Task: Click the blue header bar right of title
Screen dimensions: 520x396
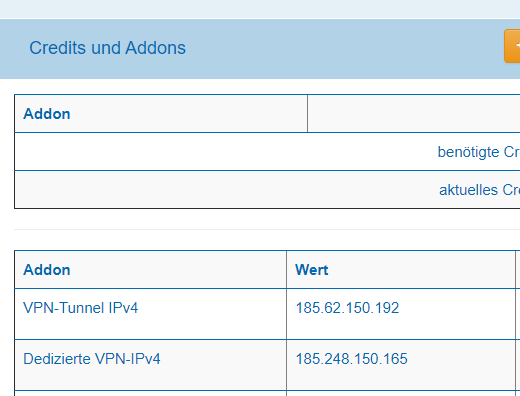Action: pos(343,48)
